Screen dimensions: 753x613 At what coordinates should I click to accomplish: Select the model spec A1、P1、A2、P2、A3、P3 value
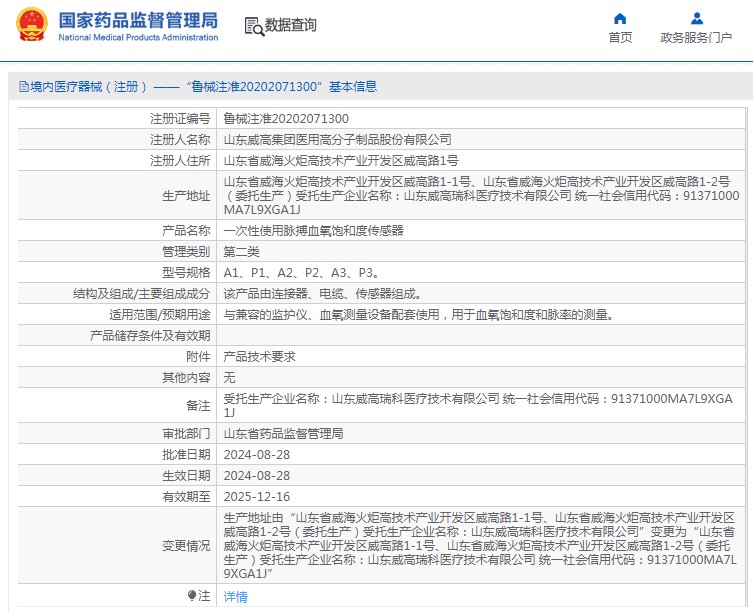tap(302, 273)
